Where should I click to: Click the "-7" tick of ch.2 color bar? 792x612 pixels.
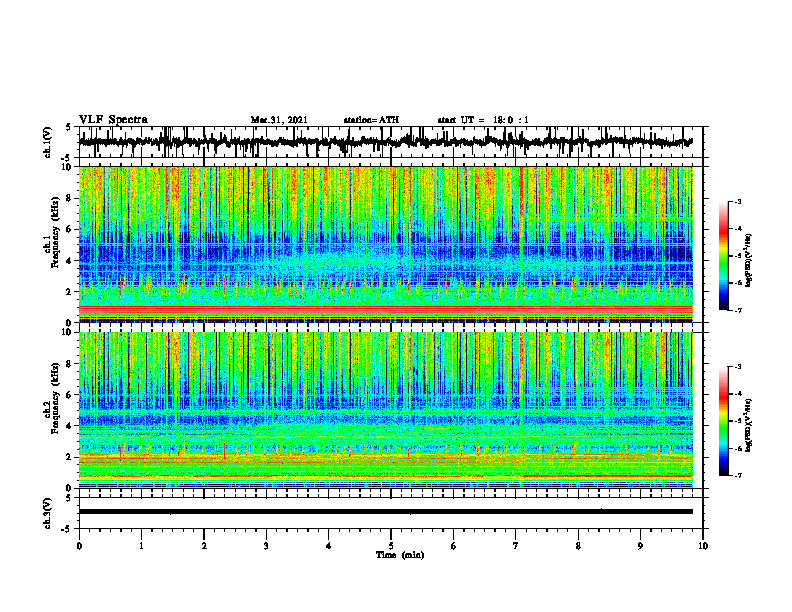click(x=737, y=475)
